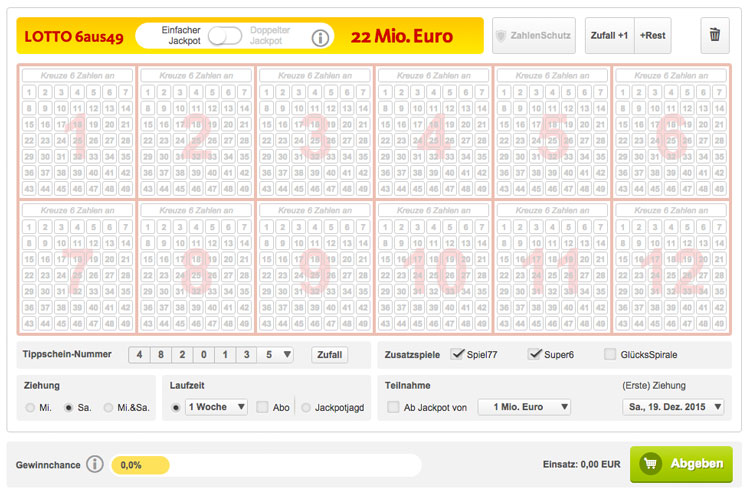
Task: Click the Tippschein-Nummer digit 0
Action: coord(204,355)
